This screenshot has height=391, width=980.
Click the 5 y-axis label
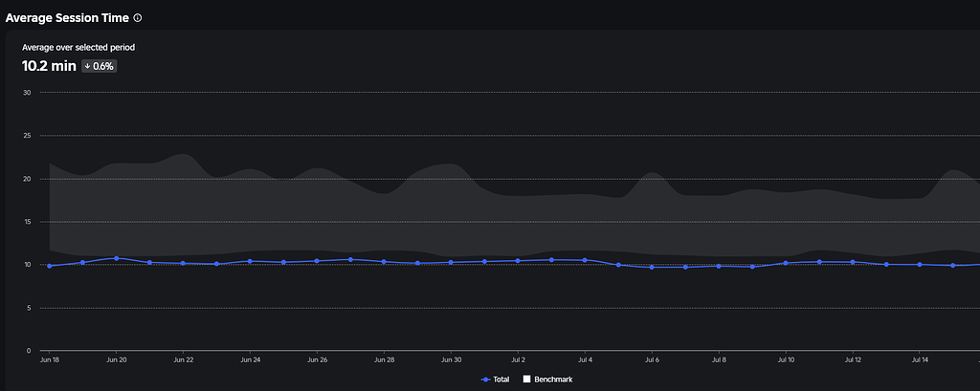(x=29, y=308)
